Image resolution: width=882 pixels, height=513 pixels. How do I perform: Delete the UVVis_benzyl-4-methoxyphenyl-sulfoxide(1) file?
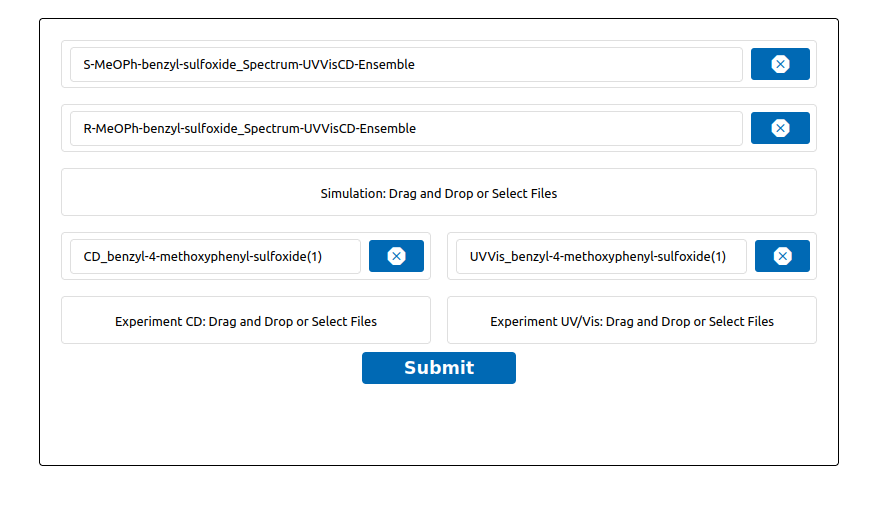click(x=782, y=256)
